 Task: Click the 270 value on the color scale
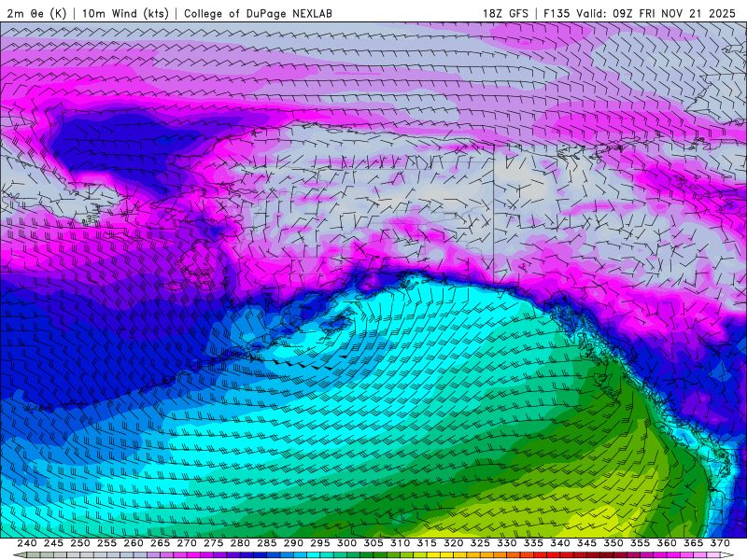click(x=187, y=543)
